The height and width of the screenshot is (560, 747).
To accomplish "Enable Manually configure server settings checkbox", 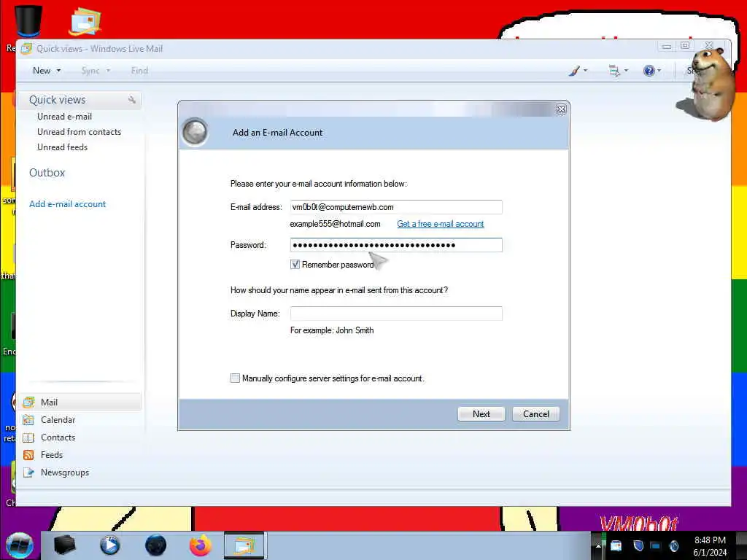I will [x=235, y=378].
